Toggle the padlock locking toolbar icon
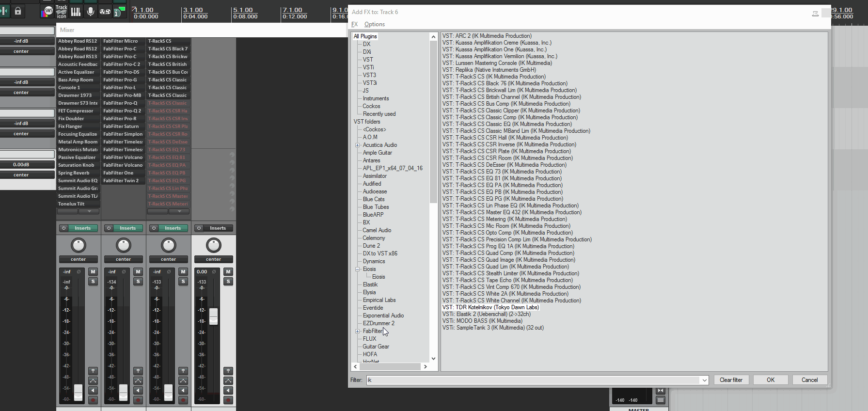The width and height of the screenshot is (868, 411). point(18,11)
